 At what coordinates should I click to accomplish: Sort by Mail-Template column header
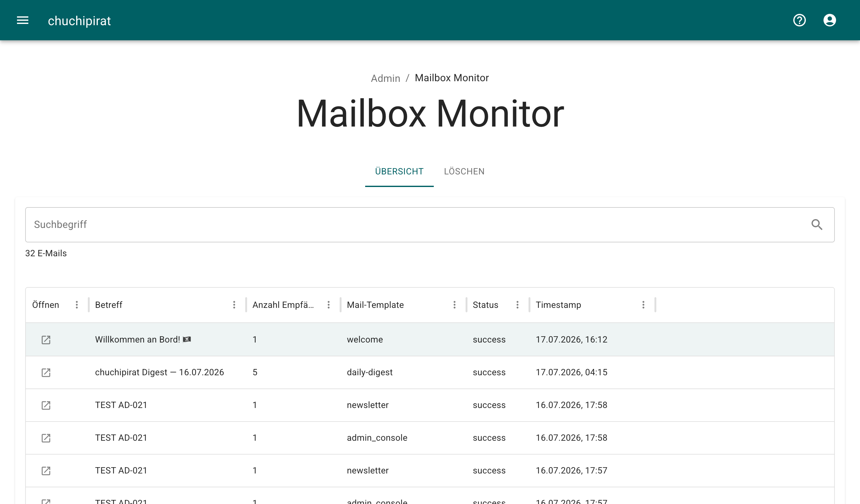point(375,305)
